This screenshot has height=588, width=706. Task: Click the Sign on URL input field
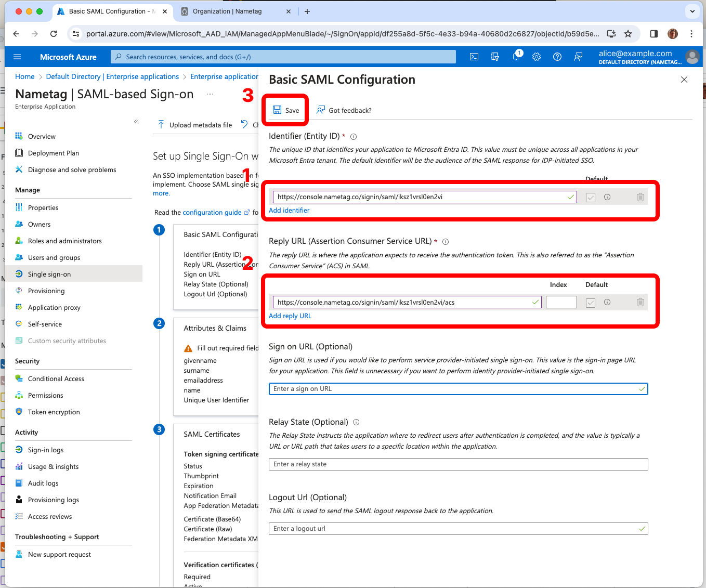point(459,389)
